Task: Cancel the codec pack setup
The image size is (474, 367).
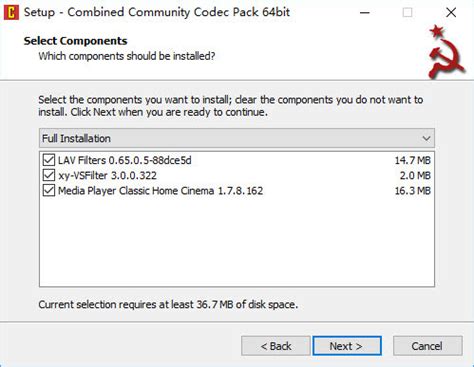Action: (x=427, y=346)
